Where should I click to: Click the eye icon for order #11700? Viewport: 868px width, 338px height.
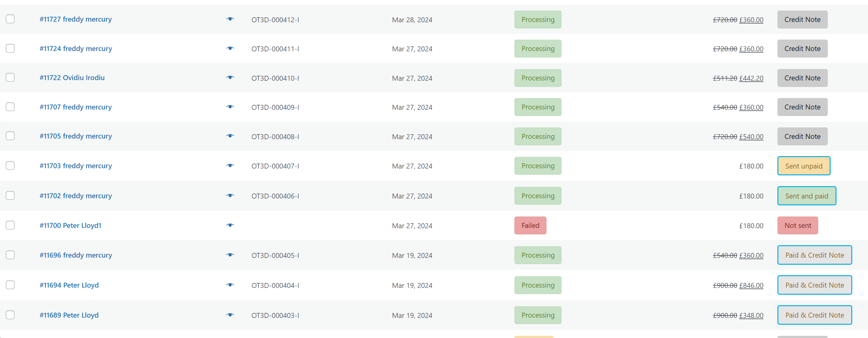230,225
